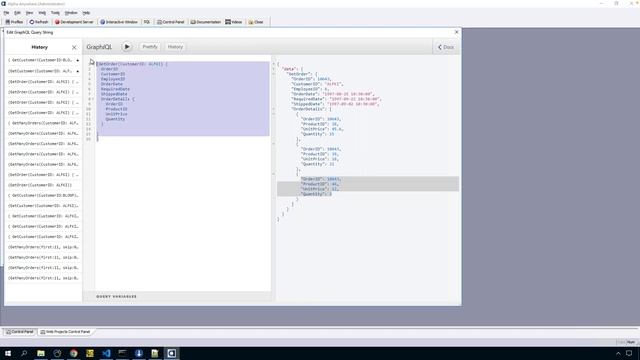The height and width of the screenshot is (360, 640).
Task: Open the File menu
Action: pyautogui.click(x=6, y=13)
